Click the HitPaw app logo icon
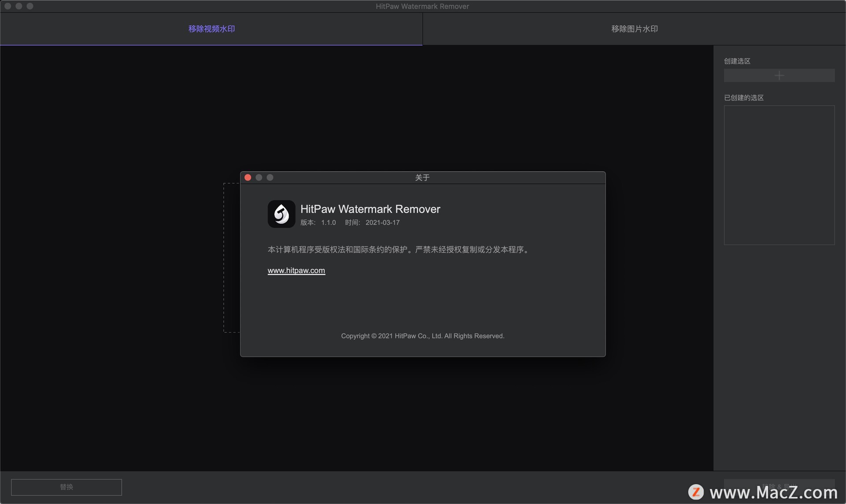The height and width of the screenshot is (504, 846). click(282, 214)
